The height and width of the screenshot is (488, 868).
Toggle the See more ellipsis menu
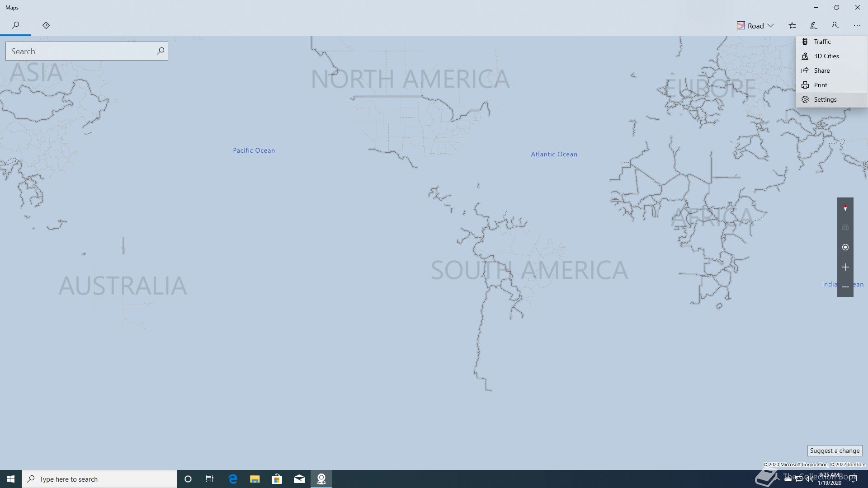(x=857, y=26)
